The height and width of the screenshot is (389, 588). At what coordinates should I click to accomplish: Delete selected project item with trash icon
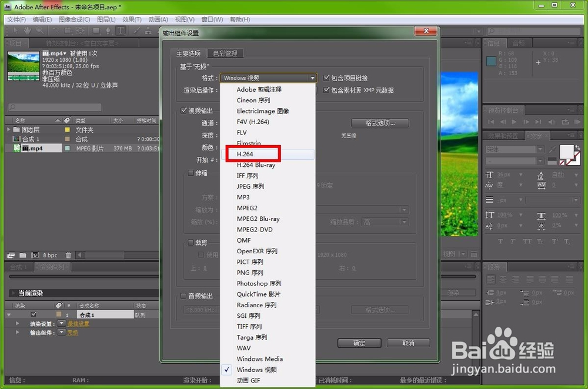68,255
